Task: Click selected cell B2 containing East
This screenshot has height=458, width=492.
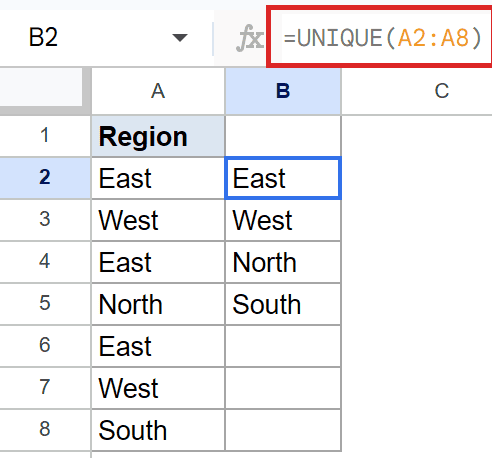Action: [x=283, y=178]
